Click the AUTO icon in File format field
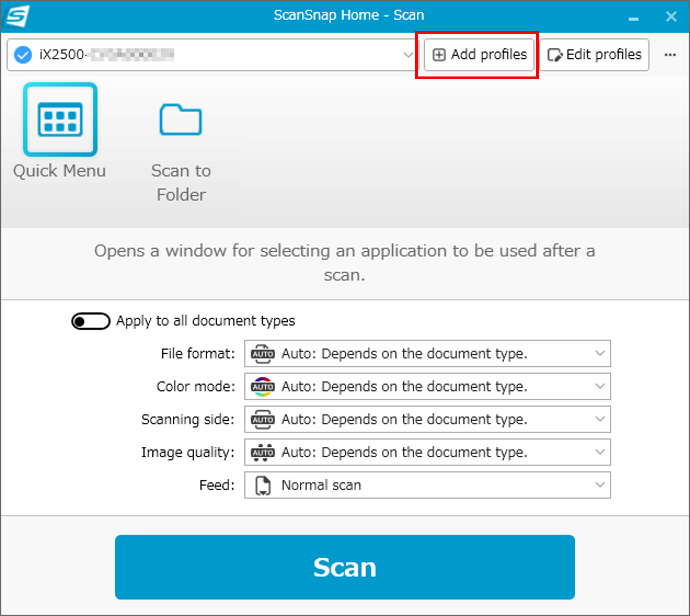 (x=262, y=354)
